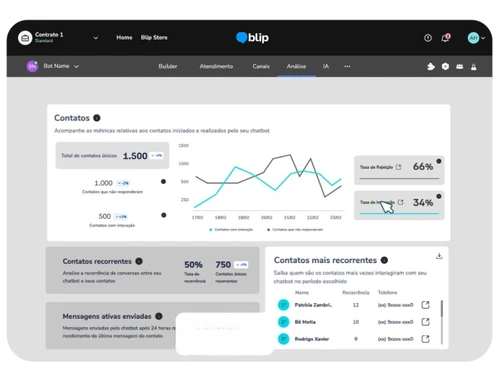Open the Blip Store link

(x=154, y=38)
